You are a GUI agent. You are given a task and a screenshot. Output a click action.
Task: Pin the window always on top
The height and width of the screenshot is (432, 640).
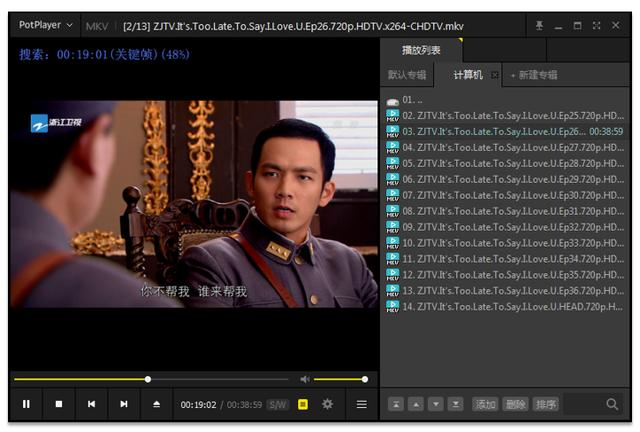(539, 26)
